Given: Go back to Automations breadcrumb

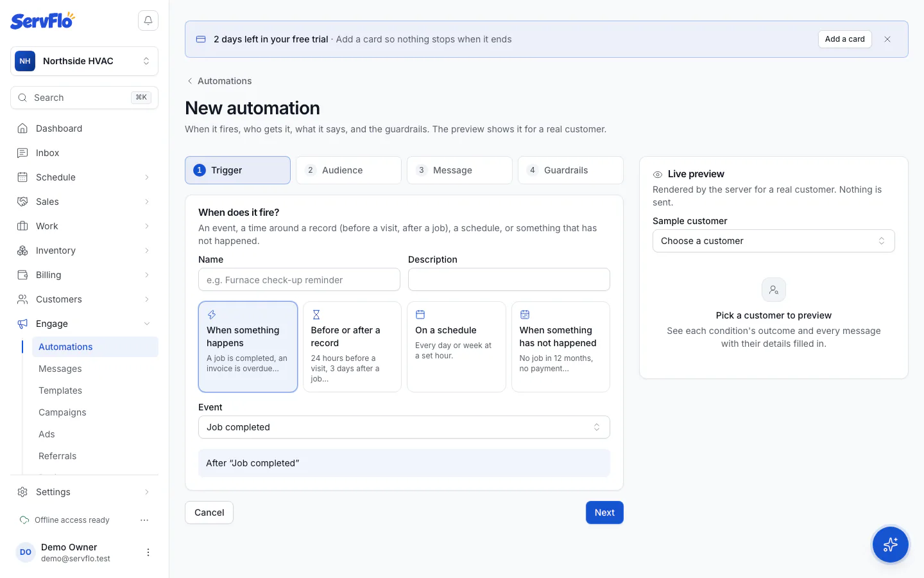Looking at the screenshot, I should (219, 81).
